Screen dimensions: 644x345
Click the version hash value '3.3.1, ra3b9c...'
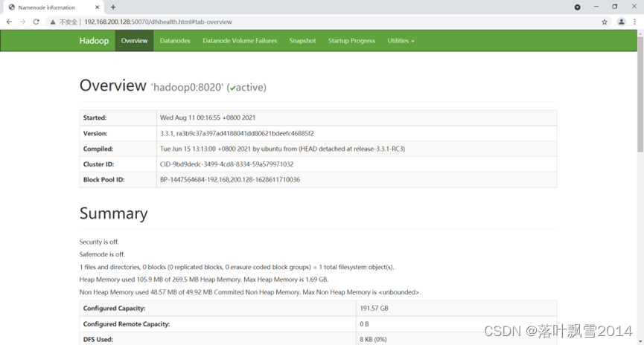tap(237, 133)
